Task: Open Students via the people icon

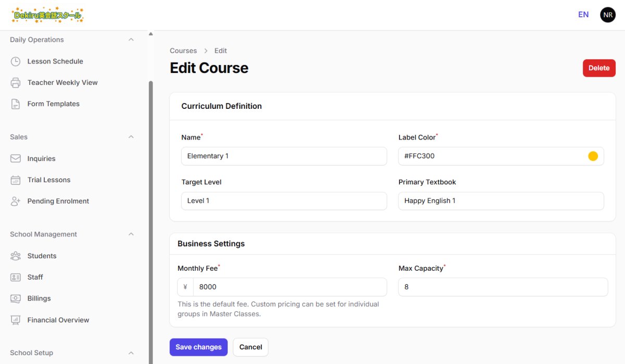Action: coord(16,256)
